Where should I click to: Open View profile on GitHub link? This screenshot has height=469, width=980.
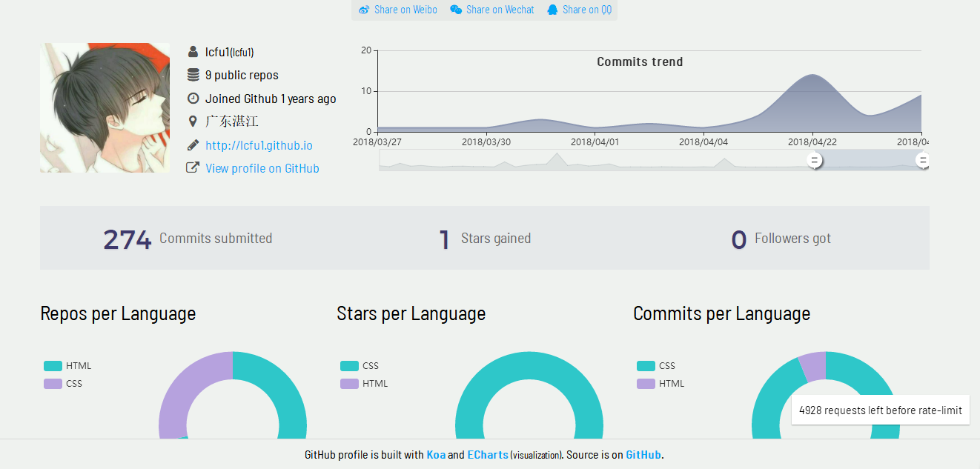point(262,168)
